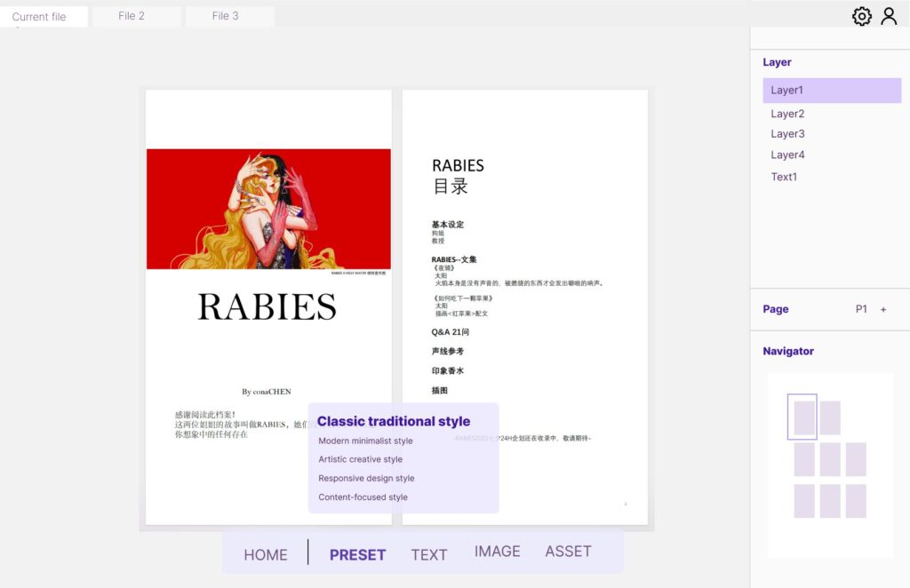Go to HOME in bottom toolbar

tap(266, 554)
